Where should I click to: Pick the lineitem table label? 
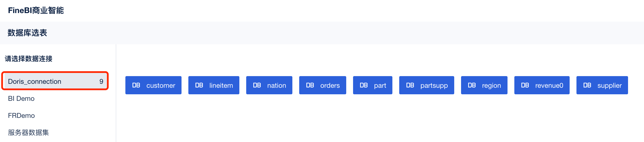pos(221,85)
